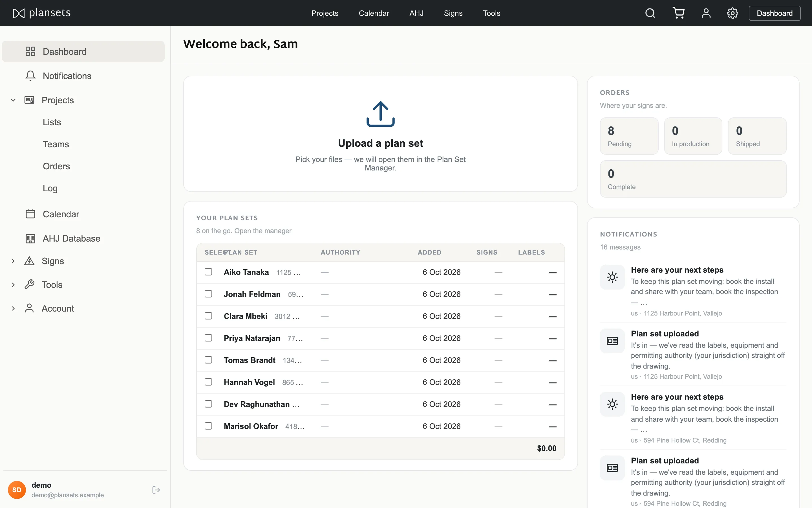Open search via magnifier icon
812x508 pixels.
pyautogui.click(x=650, y=13)
